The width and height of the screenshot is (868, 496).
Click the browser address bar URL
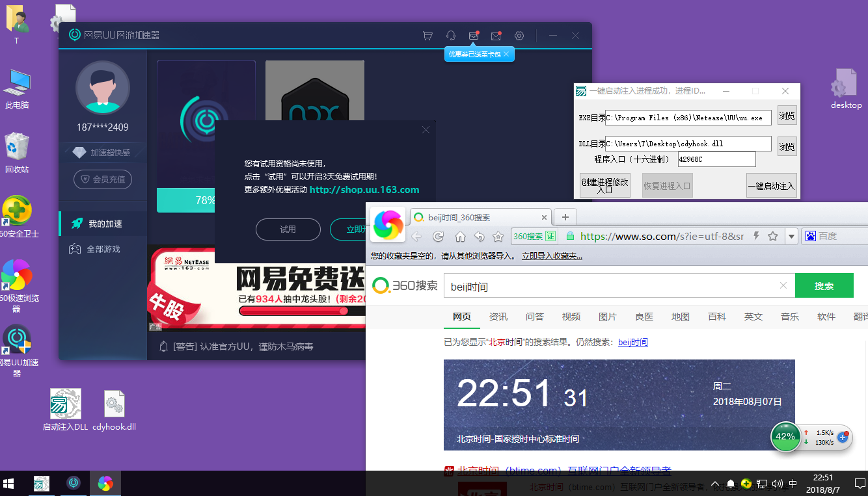(662, 236)
